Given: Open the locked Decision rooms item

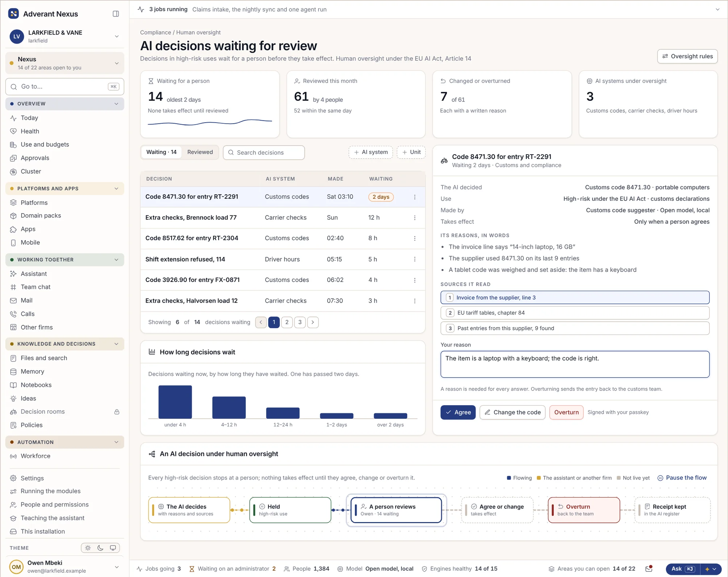Looking at the screenshot, I should tap(65, 412).
